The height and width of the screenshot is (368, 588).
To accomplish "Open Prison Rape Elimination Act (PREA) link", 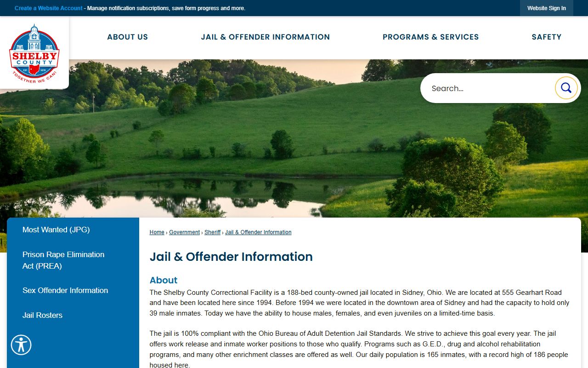I will (x=63, y=260).
